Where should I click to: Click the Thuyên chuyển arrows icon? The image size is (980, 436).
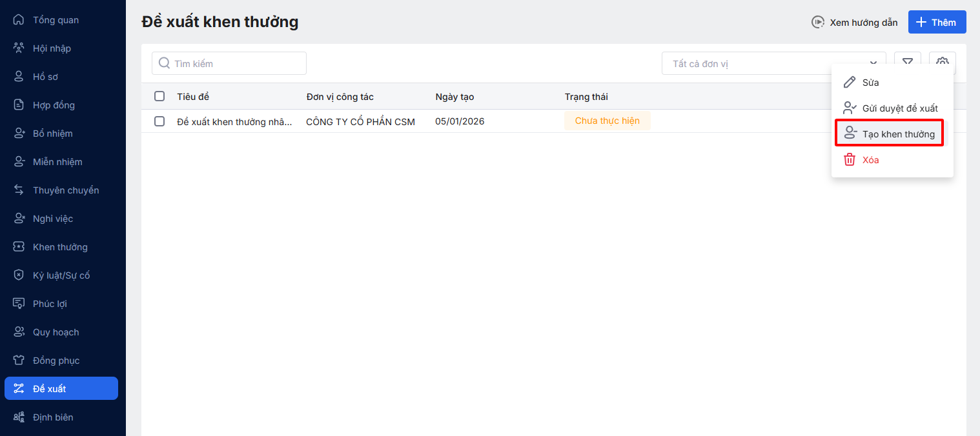pyautogui.click(x=19, y=190)
